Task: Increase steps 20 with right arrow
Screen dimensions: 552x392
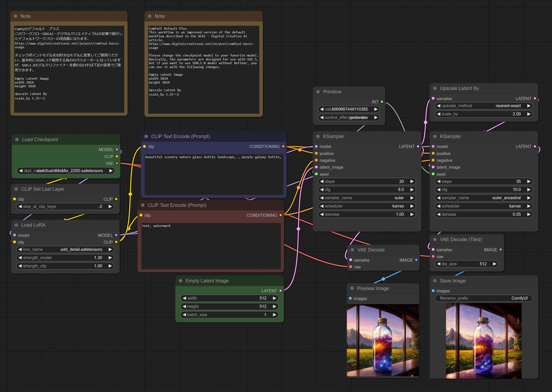Action: (x=412, y=182)
